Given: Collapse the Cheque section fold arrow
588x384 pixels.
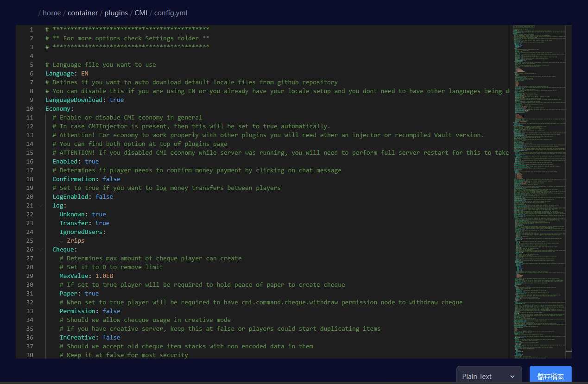Looking at the screenshot, I should 41,250.
